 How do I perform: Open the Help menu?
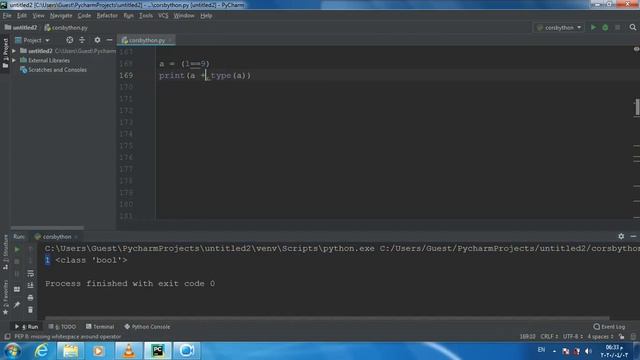(206, 16)
